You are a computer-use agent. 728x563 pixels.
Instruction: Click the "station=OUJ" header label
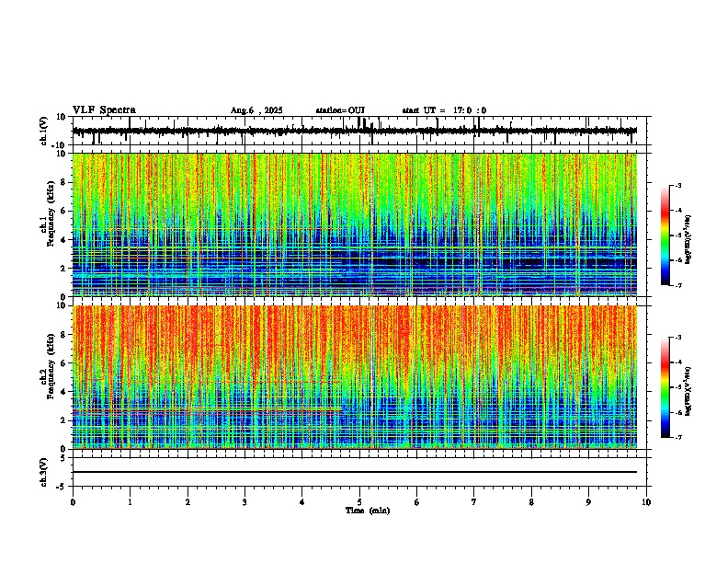pyautogui.click(x=340, y=110)
